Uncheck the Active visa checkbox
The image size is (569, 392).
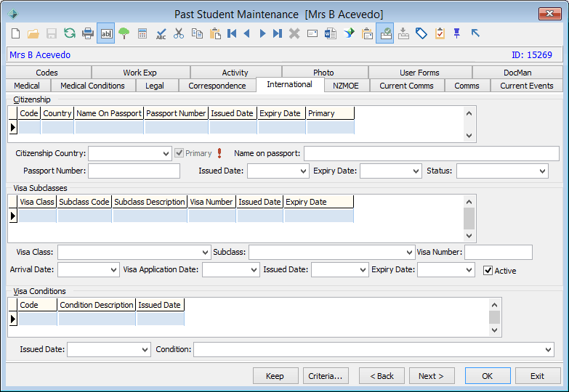[x=488, y=271]
